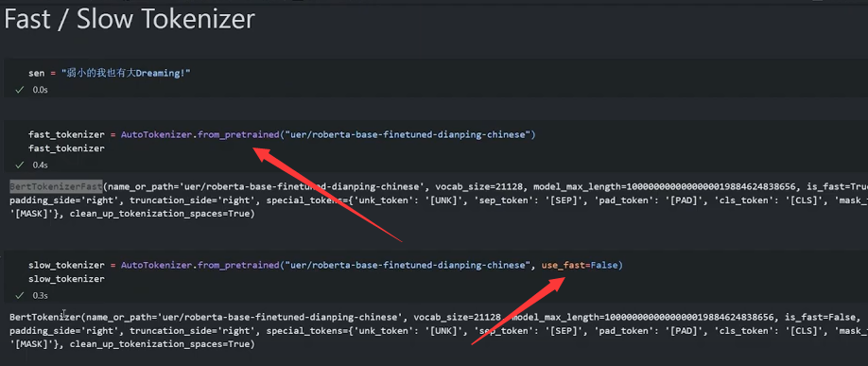Click the model name string in fast_tokenizer cell
868x366 pixels.
[407, 134]
